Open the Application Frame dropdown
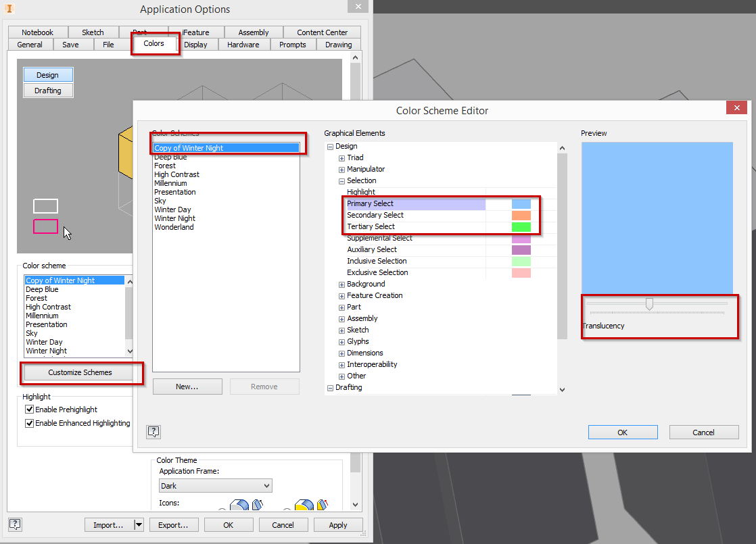Screen dimensions: 756x544 [x=215, y=485]
